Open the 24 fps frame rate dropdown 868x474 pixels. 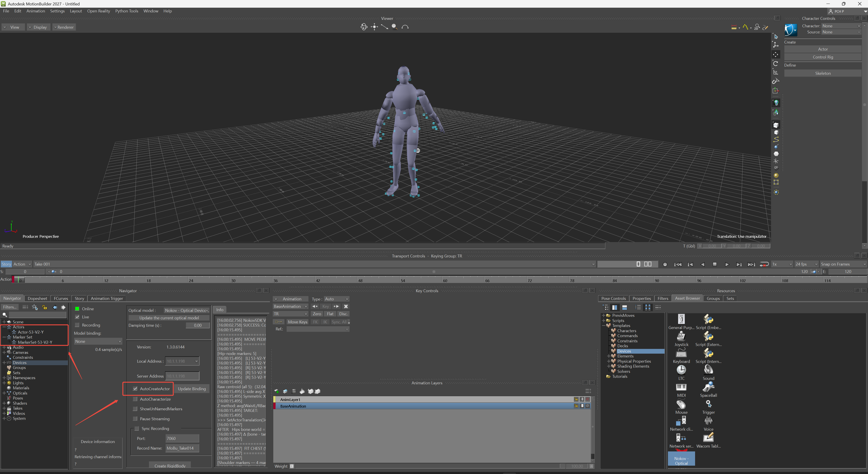coord(806,264)
